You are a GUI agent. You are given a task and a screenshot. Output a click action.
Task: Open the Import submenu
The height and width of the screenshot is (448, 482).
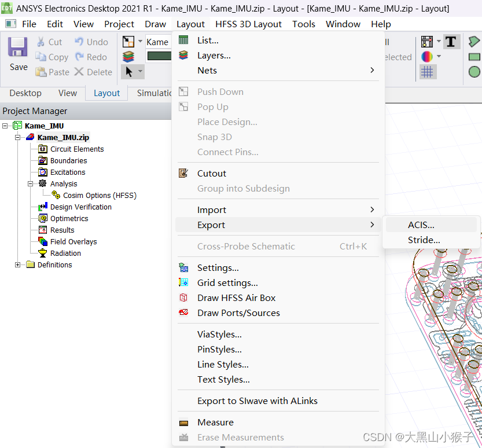[278, 210]
